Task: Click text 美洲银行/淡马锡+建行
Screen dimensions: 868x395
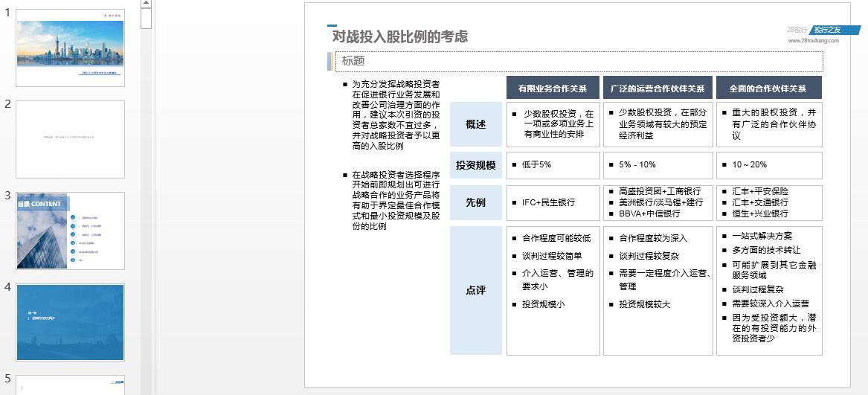Action: pos(661,202)
